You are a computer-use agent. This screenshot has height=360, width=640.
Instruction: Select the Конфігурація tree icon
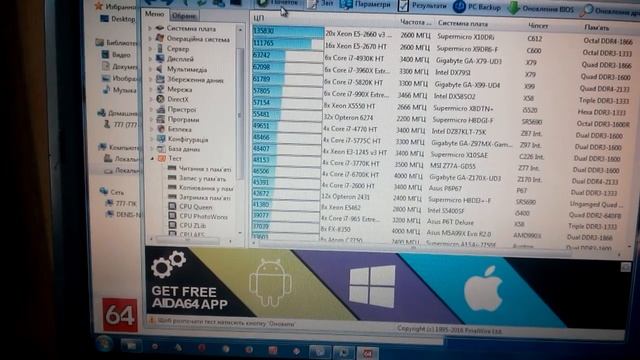click(x=161, y=139)
